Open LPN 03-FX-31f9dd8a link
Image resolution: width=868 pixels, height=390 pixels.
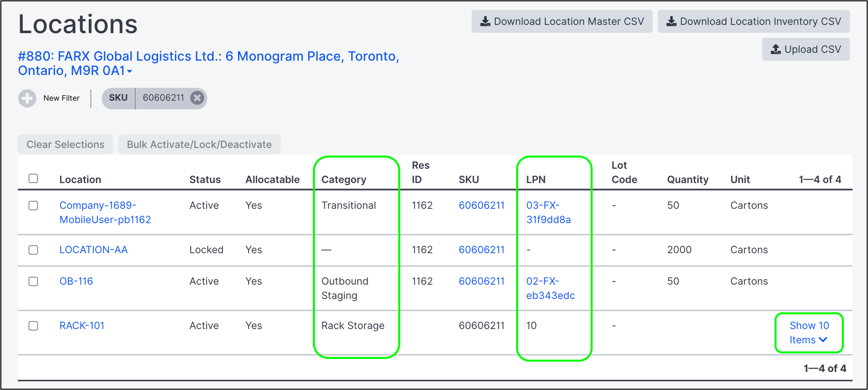point(548,212)
